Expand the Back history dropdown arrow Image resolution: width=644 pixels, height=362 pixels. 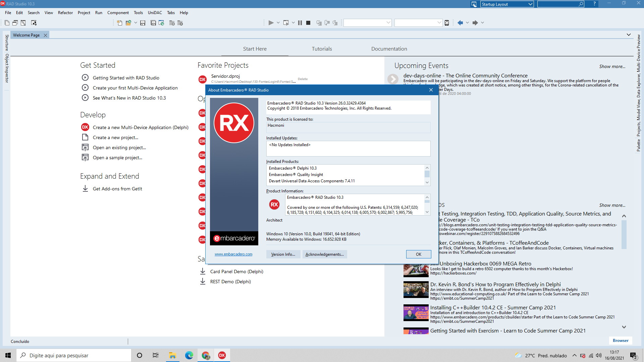(x=467, y=23)
